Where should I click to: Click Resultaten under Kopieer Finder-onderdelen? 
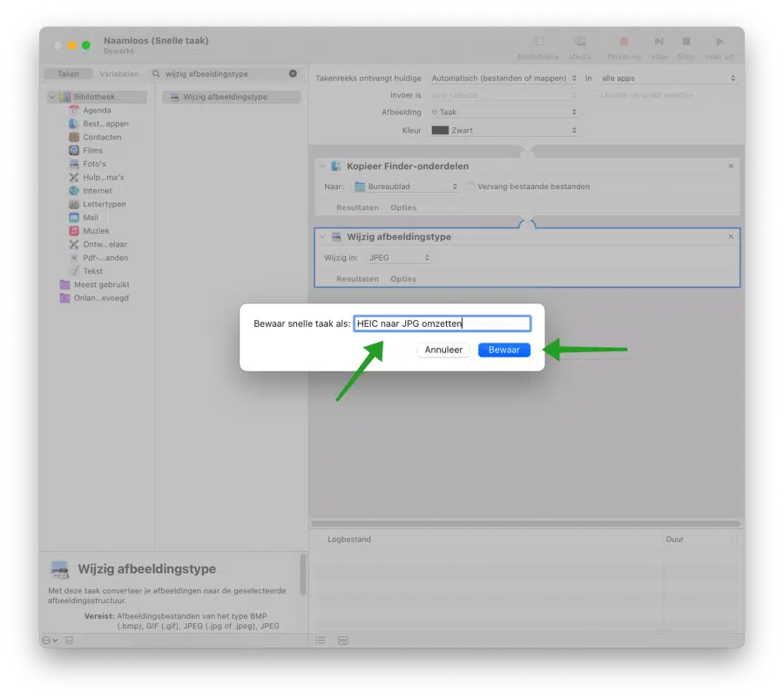(x=357, y=207)
